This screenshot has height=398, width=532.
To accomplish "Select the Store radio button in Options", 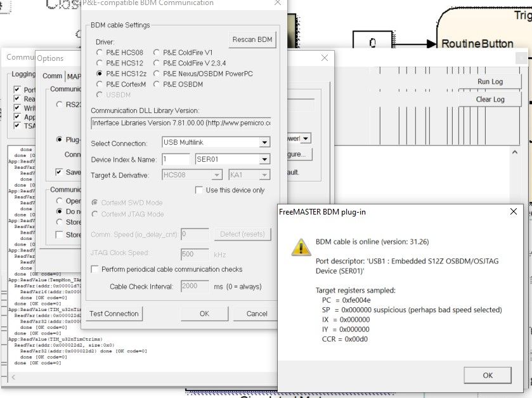I will pos(59,222).
